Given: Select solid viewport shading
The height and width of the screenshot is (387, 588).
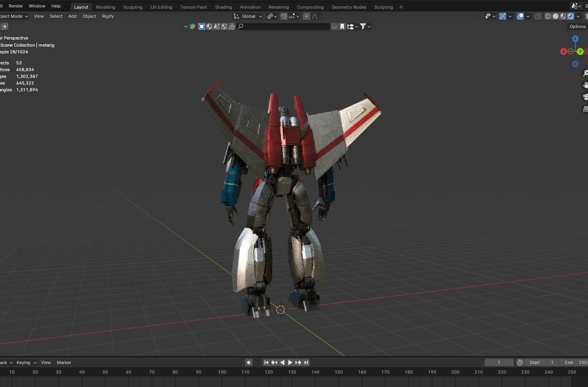Looking at the screenshot, I should [x=556, y=16].
